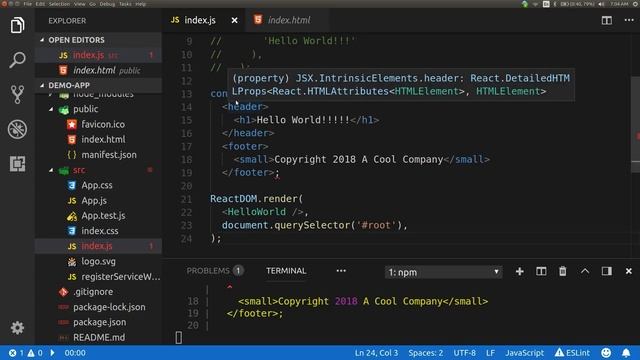Image resolution: width=640 pixels, height=360 pixels.
Task: Close the terminal panel
Action: click(629, 271)
